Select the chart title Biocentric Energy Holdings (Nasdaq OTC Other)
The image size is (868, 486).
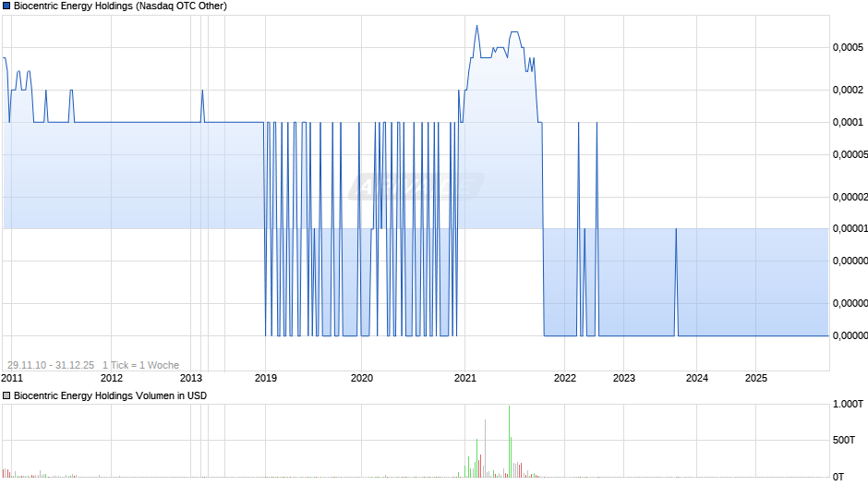(120, 6)
